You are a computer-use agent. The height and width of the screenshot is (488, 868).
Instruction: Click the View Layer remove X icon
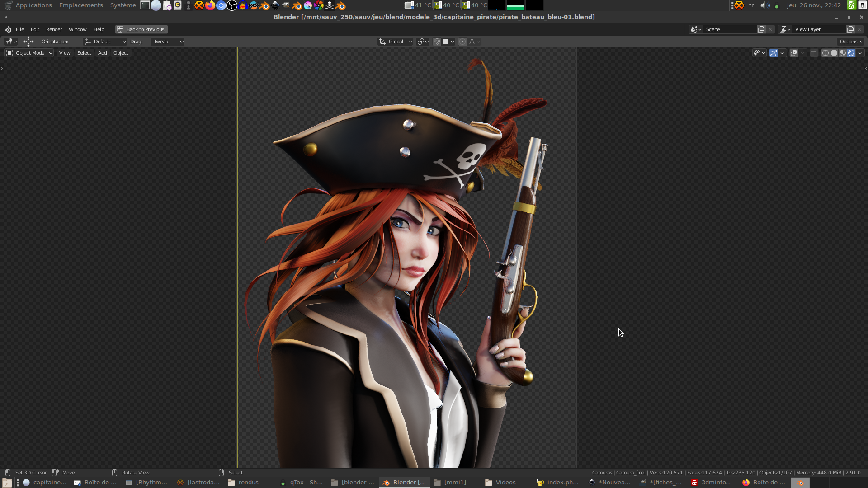[x=859, y=29]
